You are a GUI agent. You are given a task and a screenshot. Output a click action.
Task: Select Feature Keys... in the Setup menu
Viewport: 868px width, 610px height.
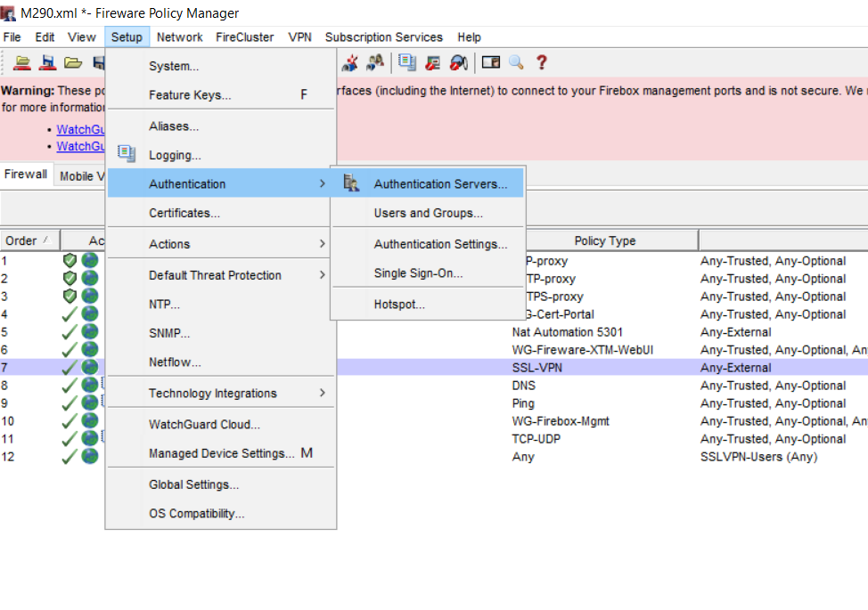pos(221,94)
